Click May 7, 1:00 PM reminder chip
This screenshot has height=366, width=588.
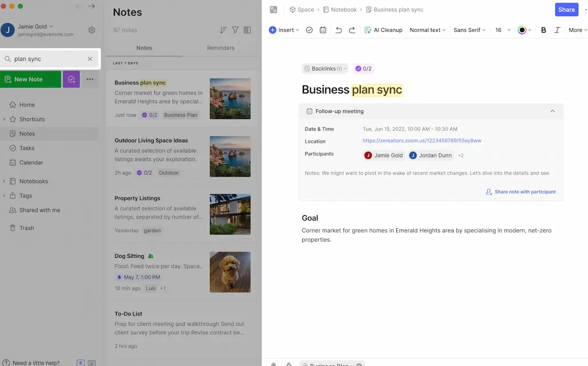tap(139, 278)
